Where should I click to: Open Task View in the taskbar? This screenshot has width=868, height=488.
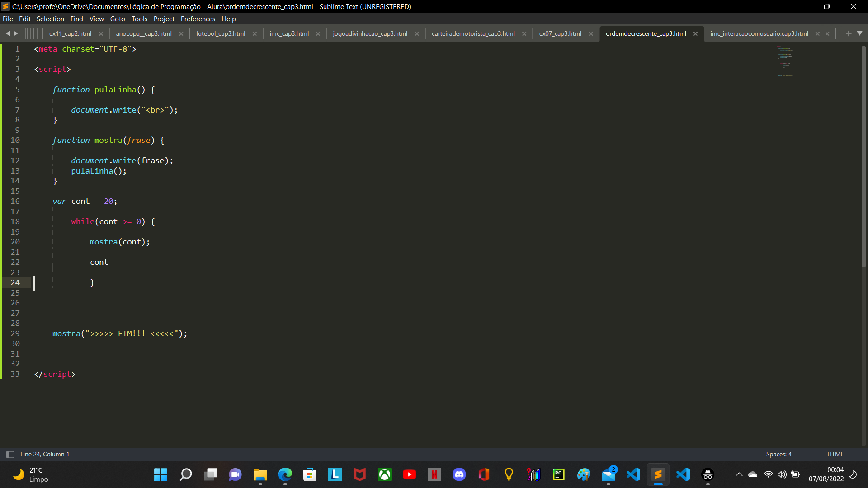(x=211, y=474)
